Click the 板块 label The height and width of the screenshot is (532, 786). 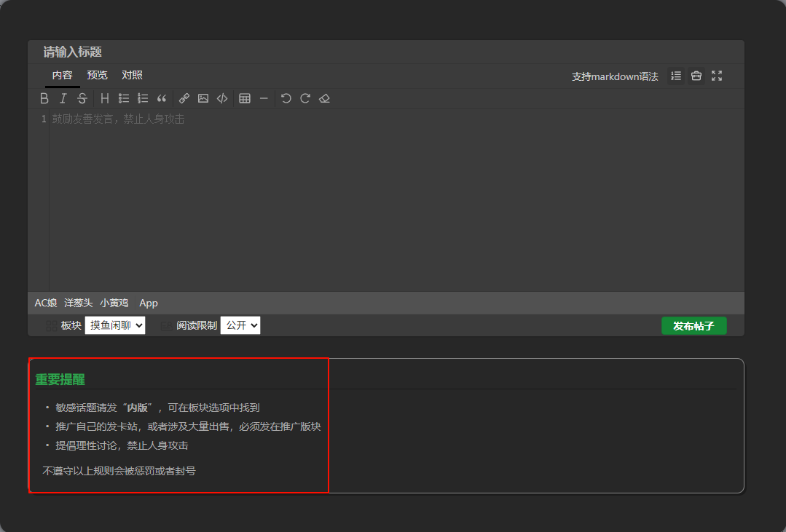click(x=71, y=325)
